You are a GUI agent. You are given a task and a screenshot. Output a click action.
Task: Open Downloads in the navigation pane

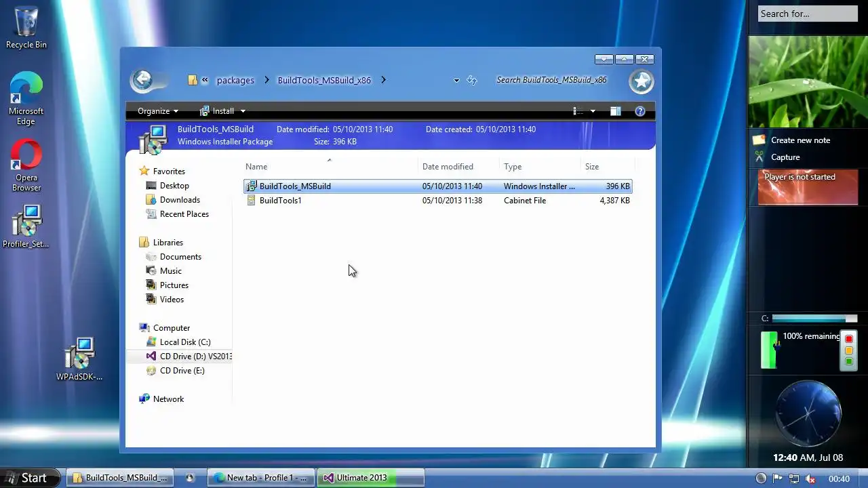coord(180,200)
